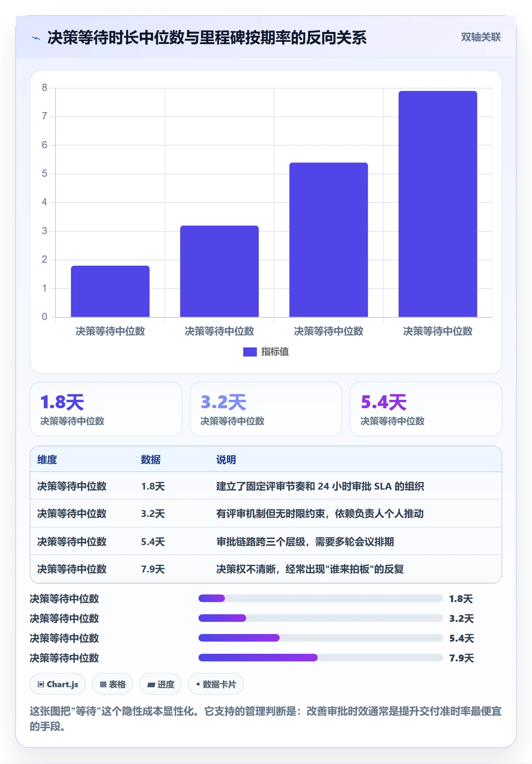Click the footer paragraph about 隐性成本

(x=266, y=719)
